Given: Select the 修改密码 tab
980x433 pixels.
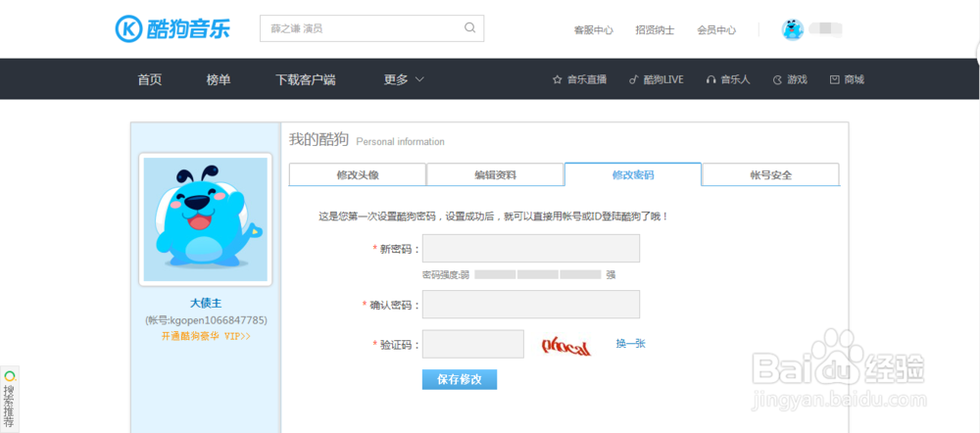Looking at the screenshot, I should (632, 175).
